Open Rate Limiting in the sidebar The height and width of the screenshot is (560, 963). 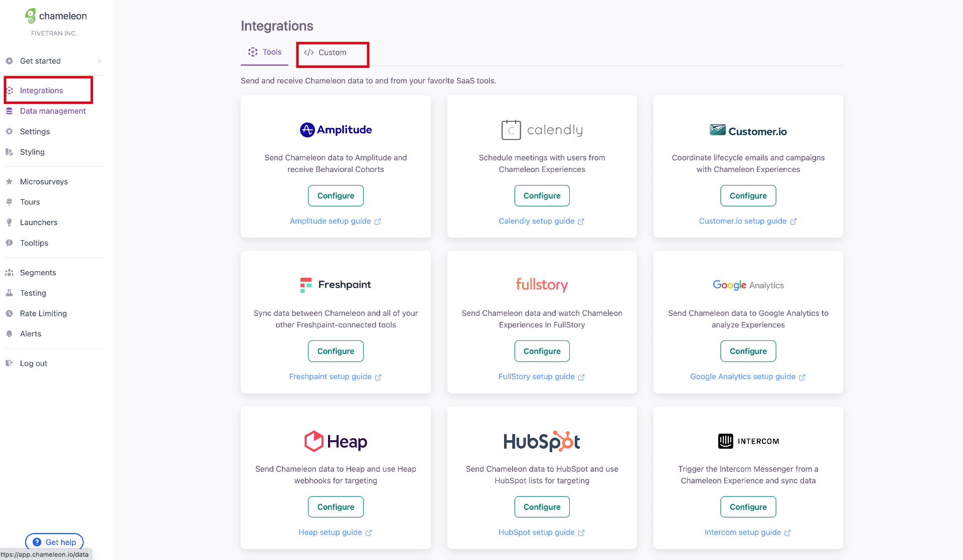click(x=43, y=314)
